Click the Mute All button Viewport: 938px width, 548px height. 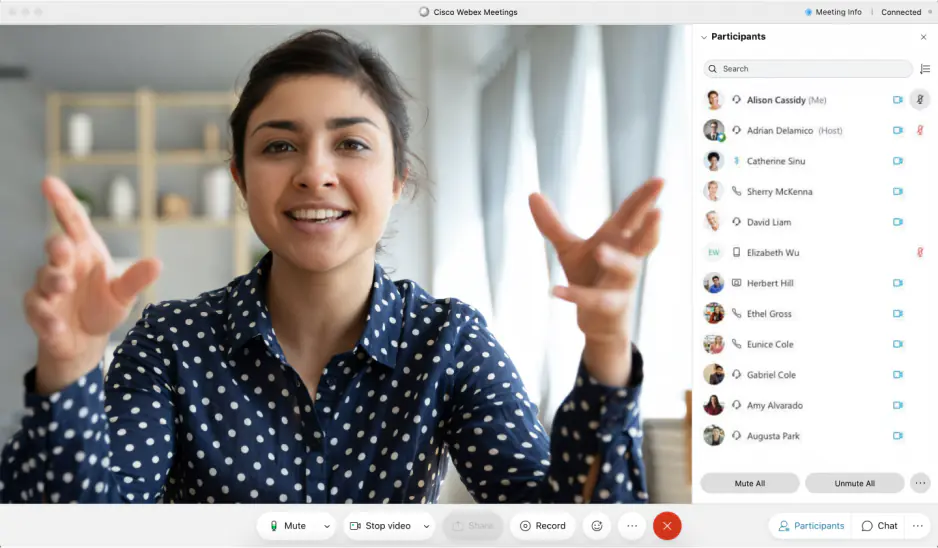click(749, 483)
